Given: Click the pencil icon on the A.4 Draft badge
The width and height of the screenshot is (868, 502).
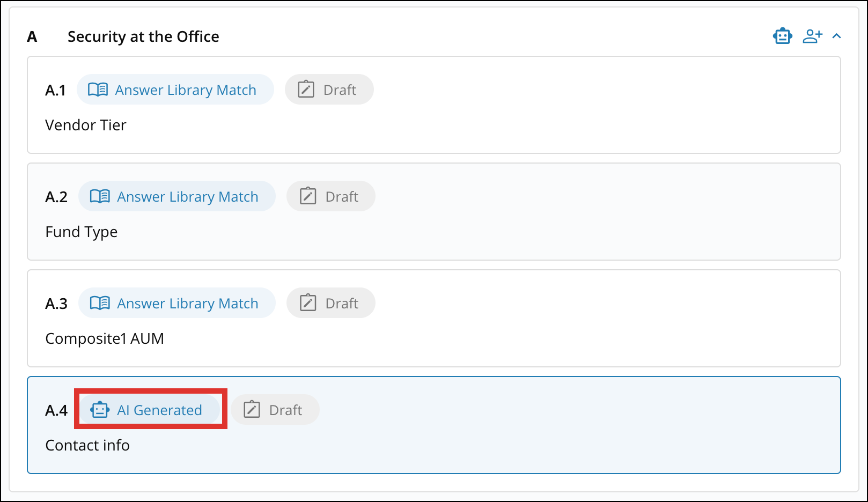Looking at the screenshot, I should 251,409.
